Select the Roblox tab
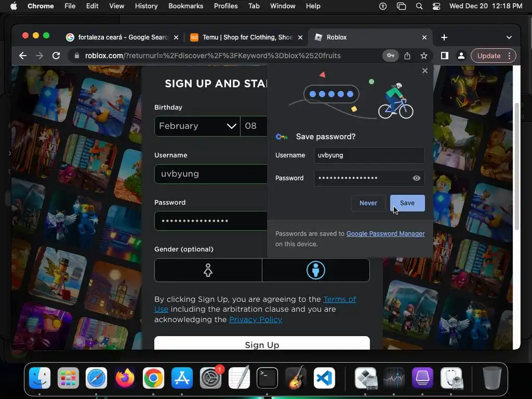 370,37
